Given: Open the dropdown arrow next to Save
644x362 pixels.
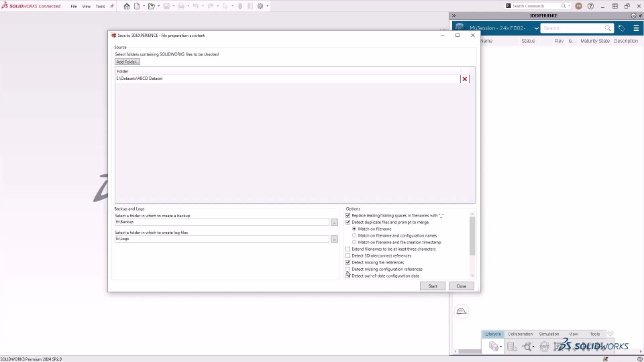Looking at the screenshot, I should (173, 6).
